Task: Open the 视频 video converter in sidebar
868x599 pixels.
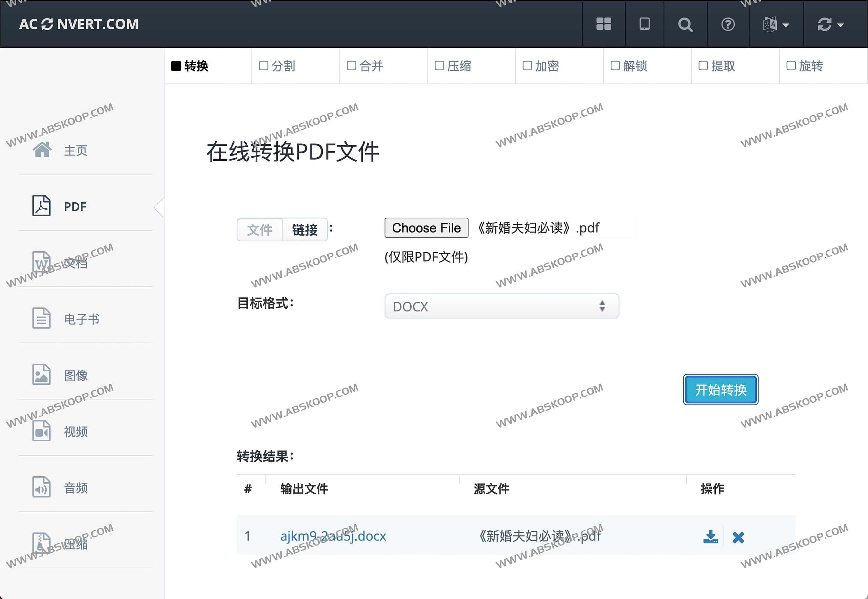Action: pyautogui.click(x=75, y=432)
